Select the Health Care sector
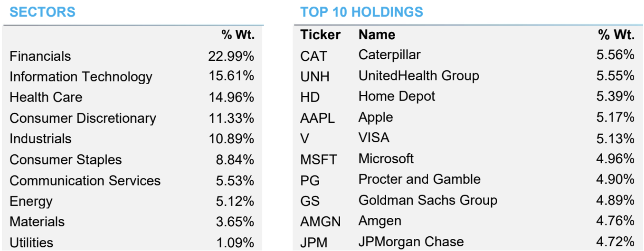 (x=46, y=97)
